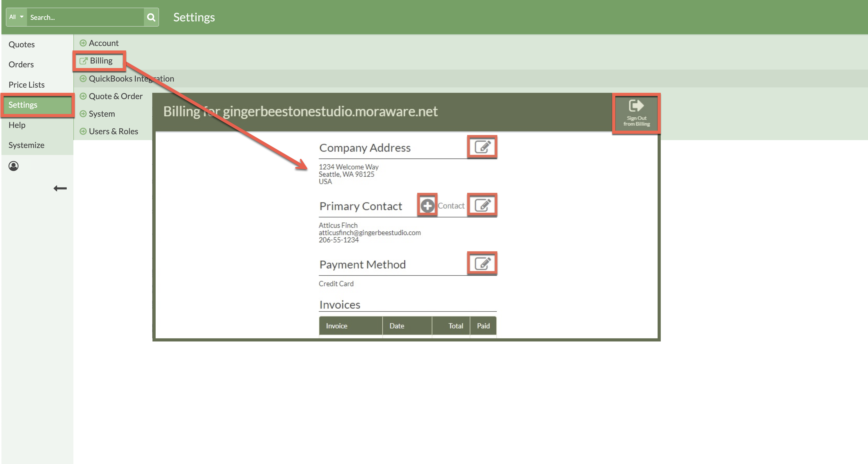Edit the Primary Contact with the pencil icon
This screenshot has width=868, height=464.
482,205
